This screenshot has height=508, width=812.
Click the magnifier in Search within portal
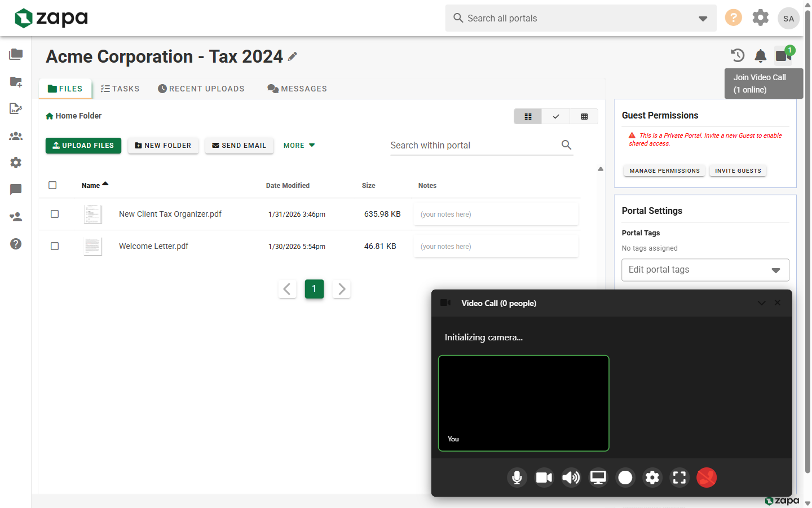click(x=566, y=145)
